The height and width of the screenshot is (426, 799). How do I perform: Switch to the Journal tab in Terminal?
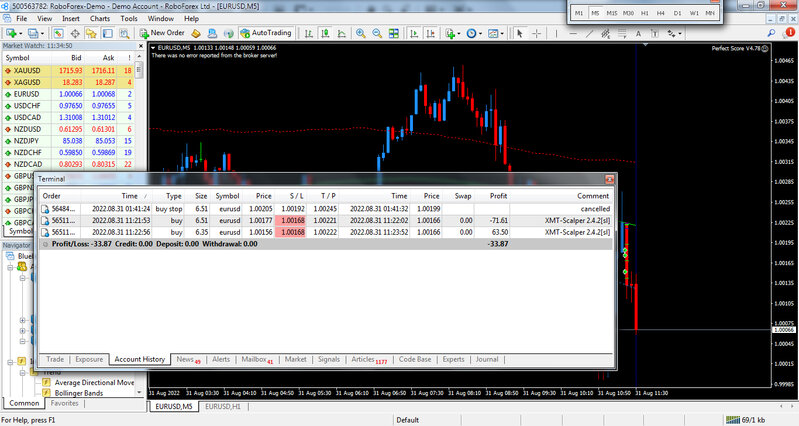click(x=487, y=359)
